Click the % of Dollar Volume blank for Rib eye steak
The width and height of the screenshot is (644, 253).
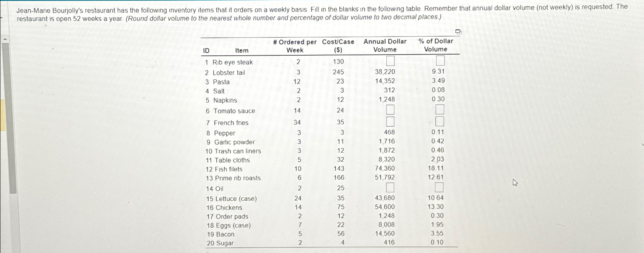[x=441, y=61]
